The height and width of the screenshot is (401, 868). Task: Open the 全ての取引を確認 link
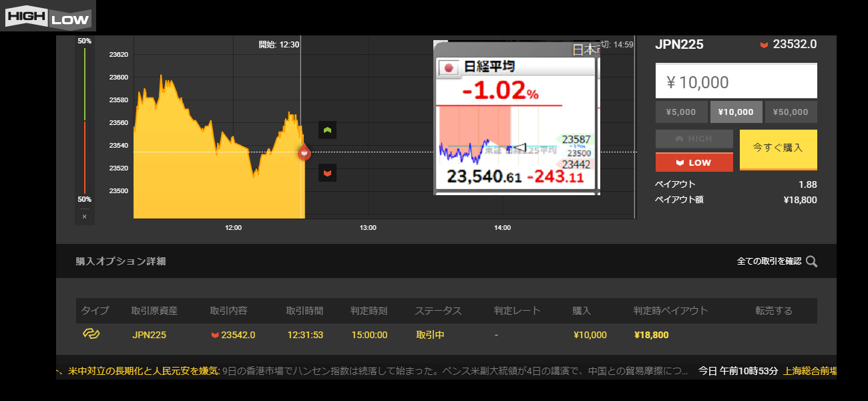pyautogui.click(x=769, y=261)
